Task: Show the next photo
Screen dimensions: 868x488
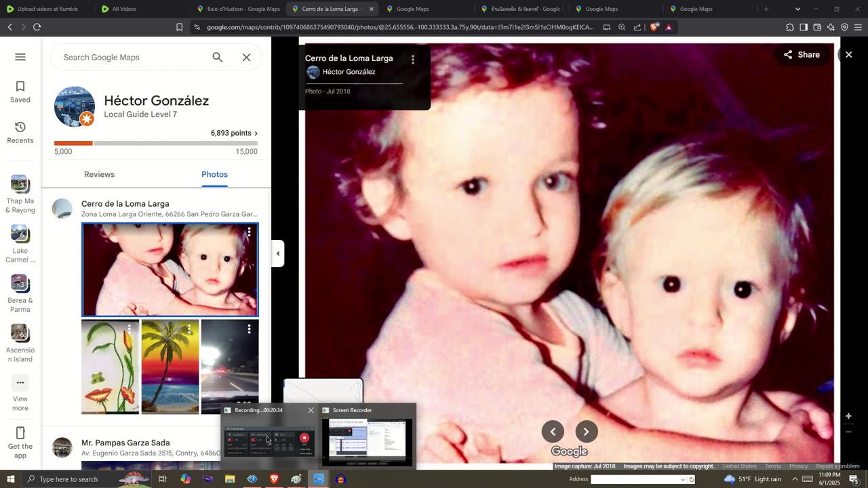Action: click(x=586, y=432)
